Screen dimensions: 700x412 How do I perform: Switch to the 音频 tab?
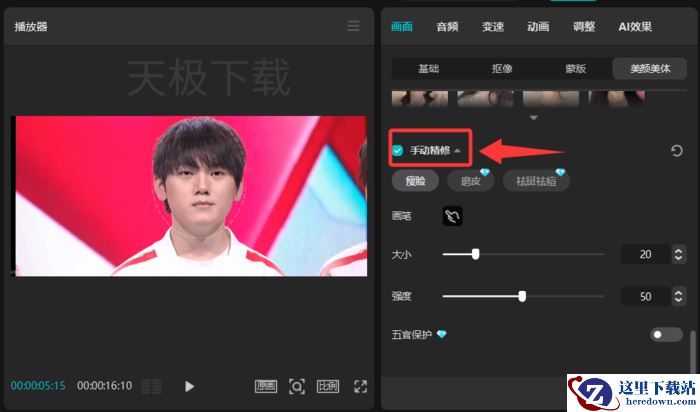[447, 27]
